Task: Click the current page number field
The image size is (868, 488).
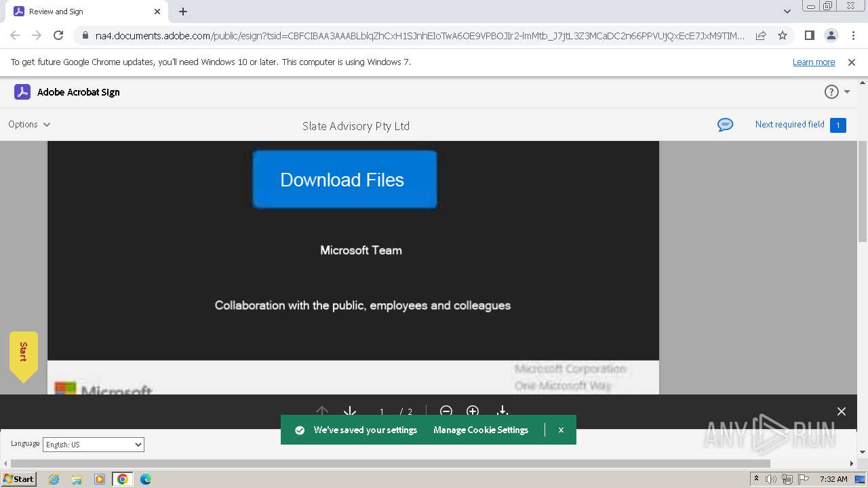Action: [382, 411]
